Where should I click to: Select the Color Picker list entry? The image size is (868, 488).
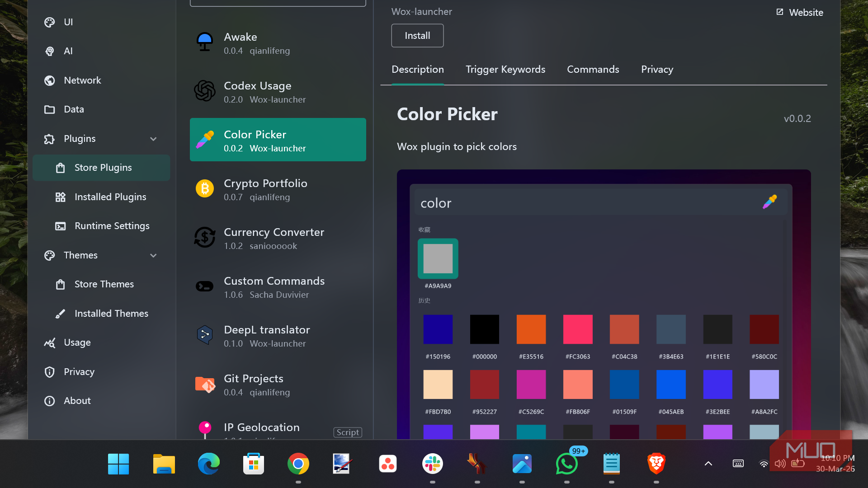pos(278,140)
